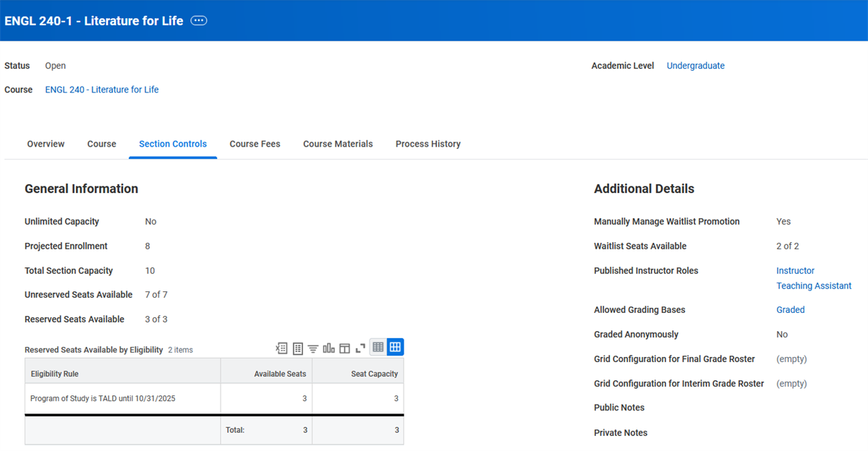Go to Course Materials tab

[x=338, y=144]
